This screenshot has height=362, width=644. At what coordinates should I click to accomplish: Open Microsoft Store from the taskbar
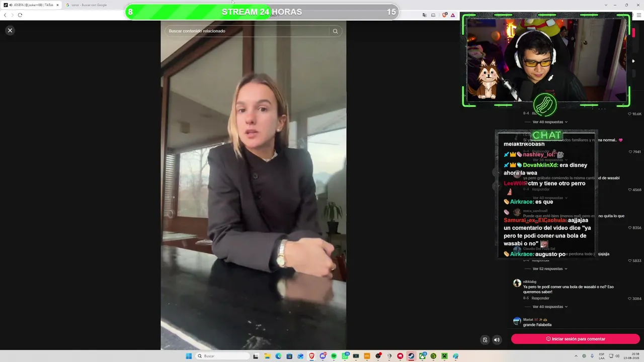(289, 356)
